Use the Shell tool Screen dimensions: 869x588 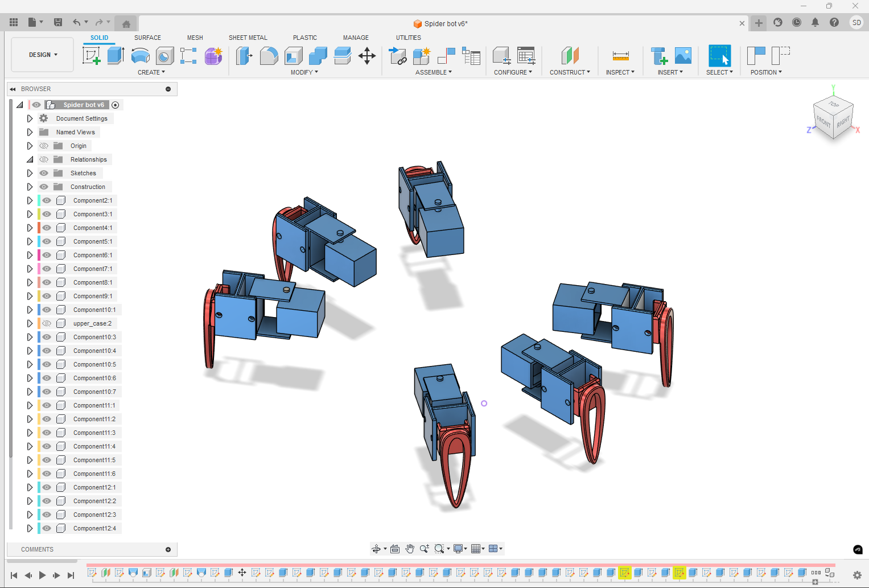coord(294,56)
